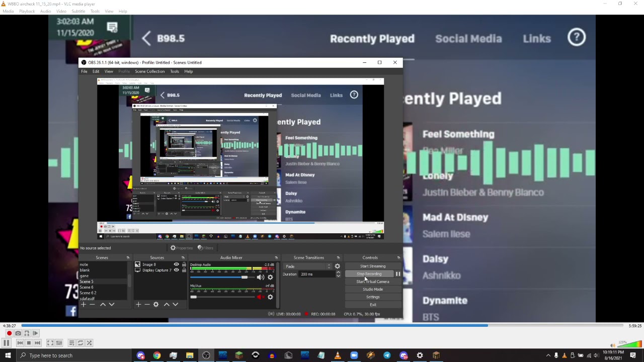Open OBS Settings button
The height and width of the screenshot is (362, 644).
tap(373, 297)
